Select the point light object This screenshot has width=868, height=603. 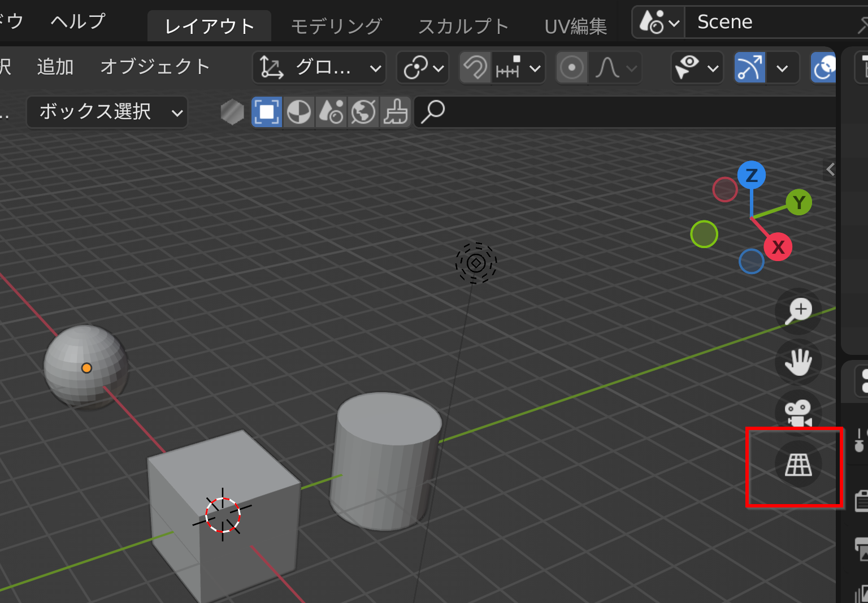pos(476,263)
